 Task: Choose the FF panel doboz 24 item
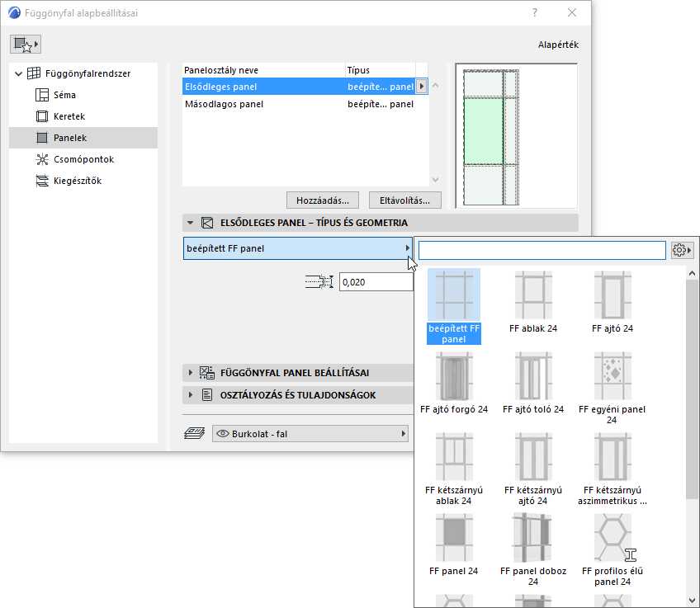click(533, 550)
